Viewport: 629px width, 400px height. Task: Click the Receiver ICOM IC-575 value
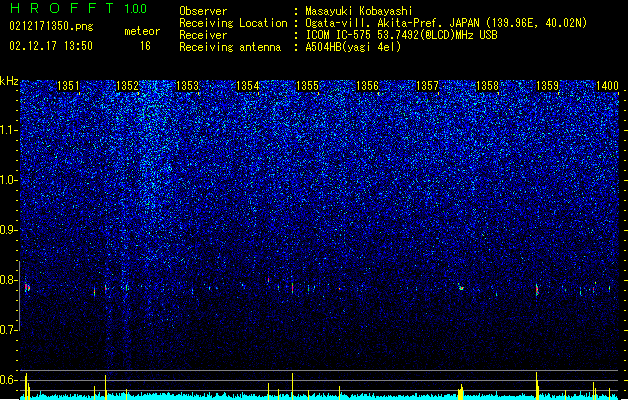click(401, 35)
